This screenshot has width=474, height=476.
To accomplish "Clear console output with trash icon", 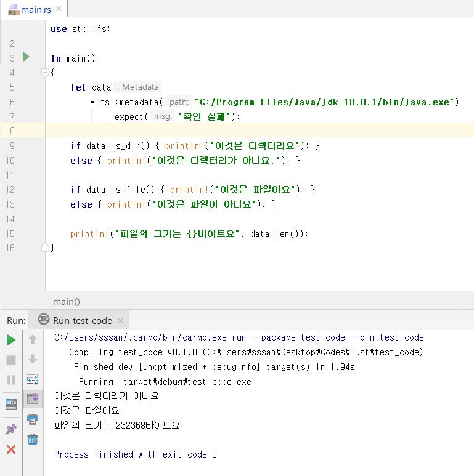I will point(33,439).
